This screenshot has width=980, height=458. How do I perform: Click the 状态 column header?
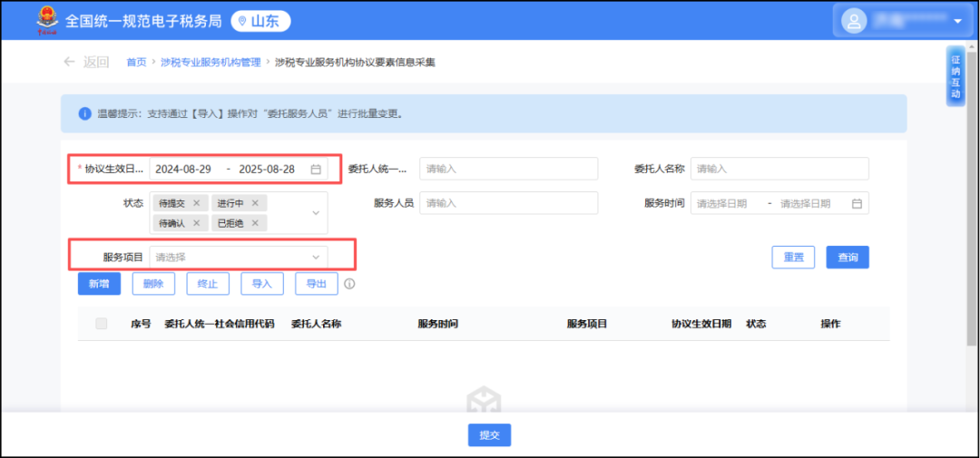click(756, 324)
